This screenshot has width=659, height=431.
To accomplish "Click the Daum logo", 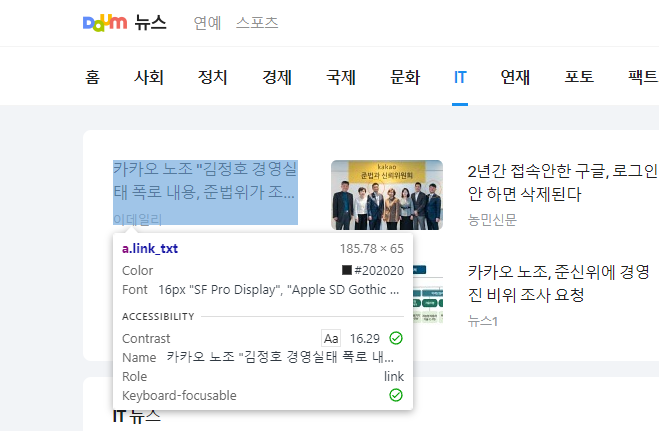I will coord(105,23).
